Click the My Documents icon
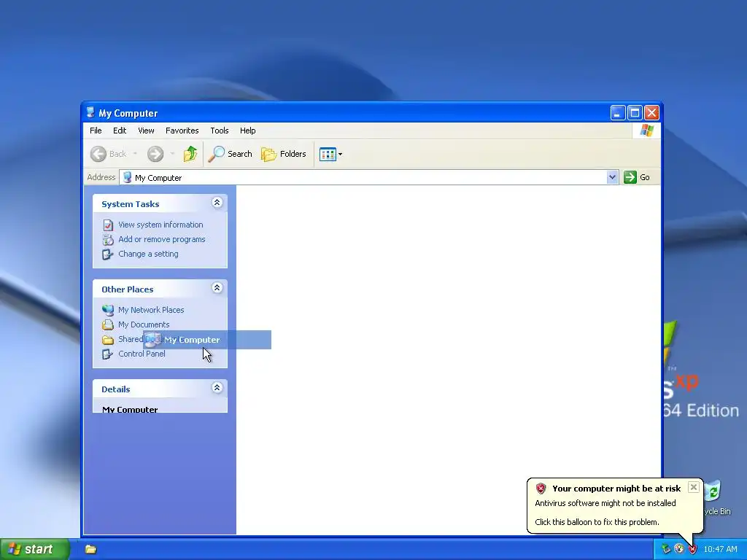The width and height of the screenshot is (747, 560). click(108, 324)
